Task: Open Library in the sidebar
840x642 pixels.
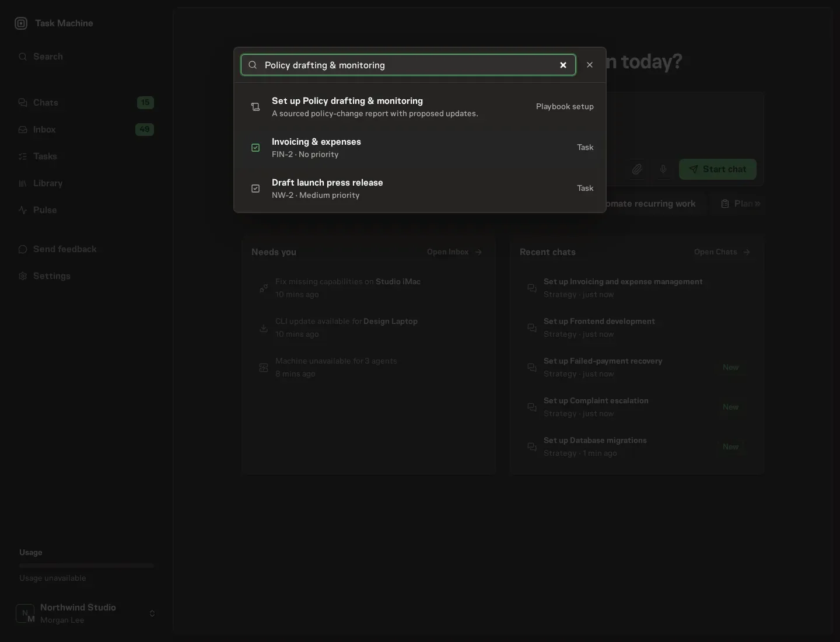Action: pos(86,183)
